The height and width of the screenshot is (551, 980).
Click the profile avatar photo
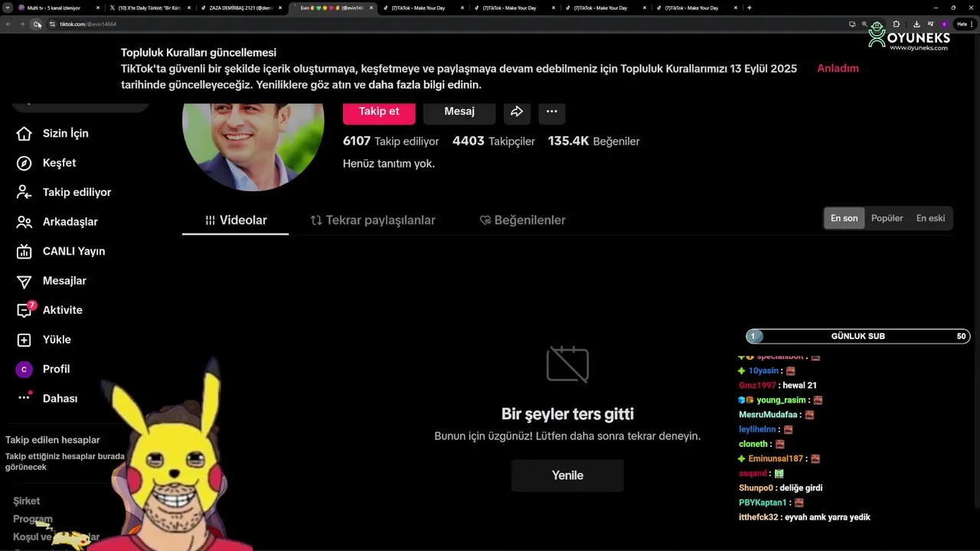253,145
